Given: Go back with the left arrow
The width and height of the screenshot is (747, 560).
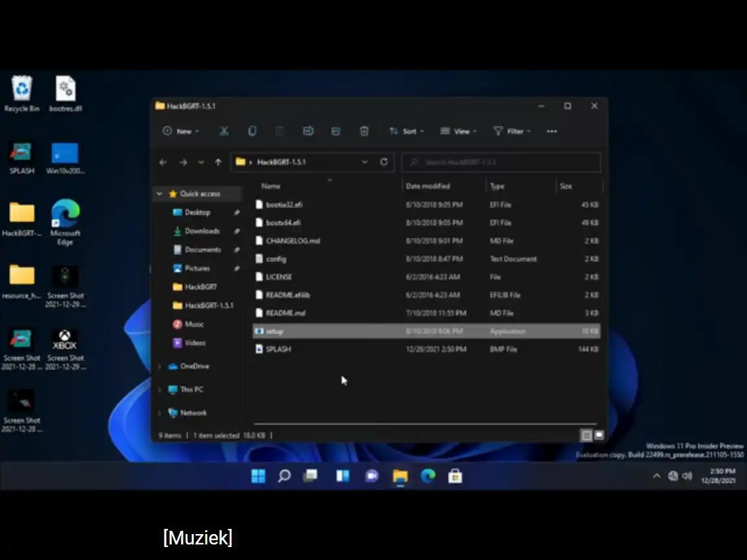Looking at the screenshot, I should [163, 163].
